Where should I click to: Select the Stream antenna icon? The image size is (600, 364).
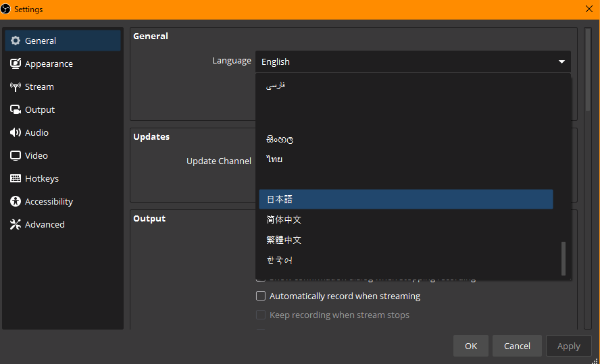[16, 86]
